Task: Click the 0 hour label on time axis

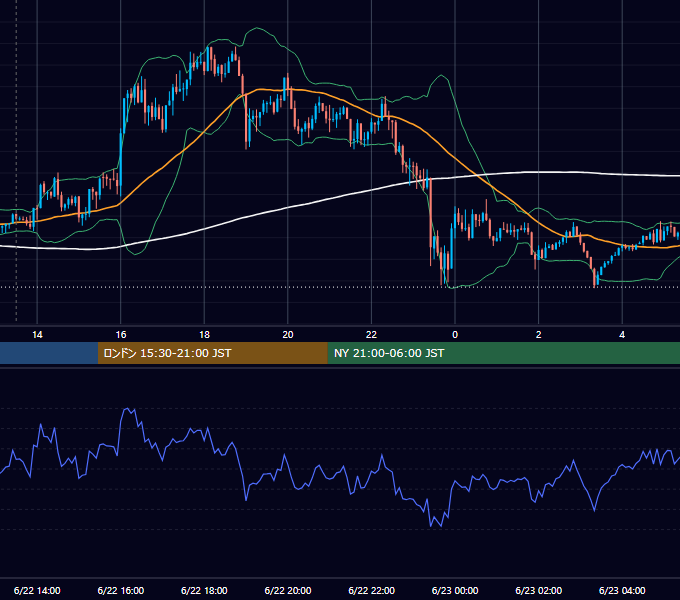Action: [455, 335]
